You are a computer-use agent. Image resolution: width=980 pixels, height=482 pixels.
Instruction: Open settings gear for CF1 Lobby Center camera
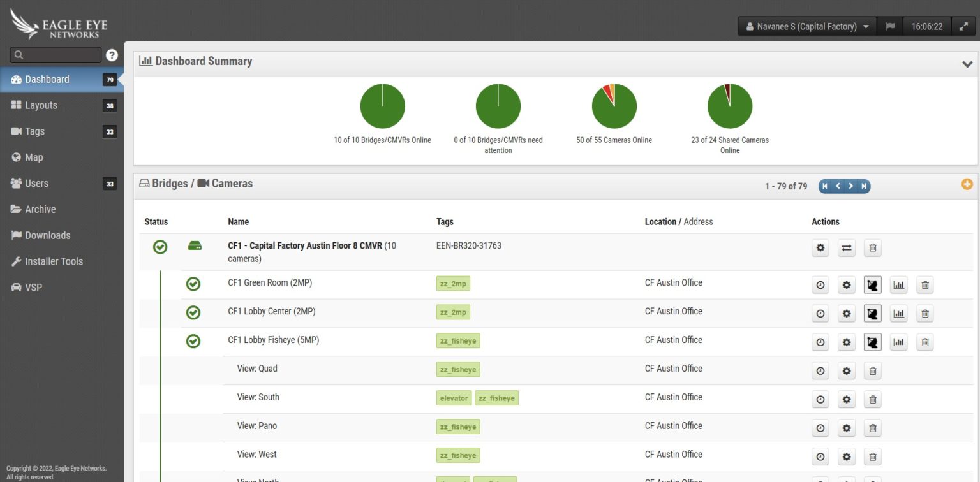click(x=846, y=313)
